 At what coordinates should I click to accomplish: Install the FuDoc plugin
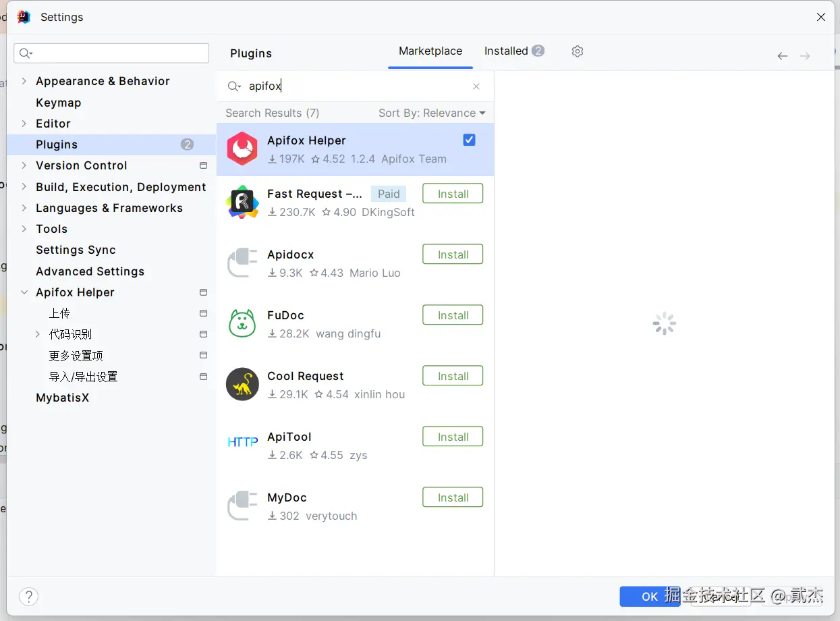tap(453, 315)
